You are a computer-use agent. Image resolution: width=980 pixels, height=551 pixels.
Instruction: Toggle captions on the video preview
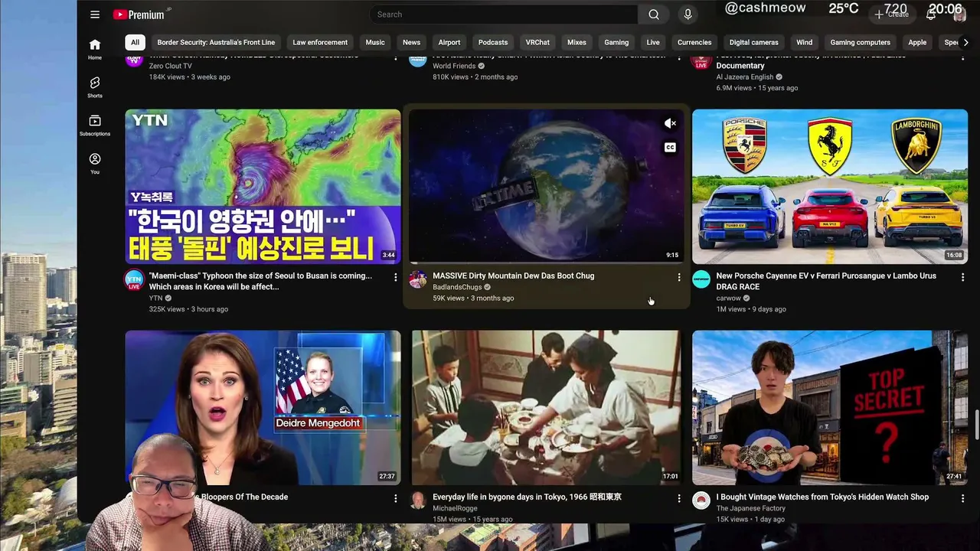tap(670, 148)
